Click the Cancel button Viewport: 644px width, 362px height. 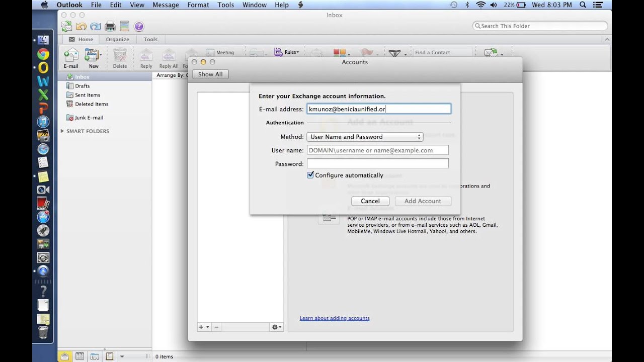tap(370, 201)
